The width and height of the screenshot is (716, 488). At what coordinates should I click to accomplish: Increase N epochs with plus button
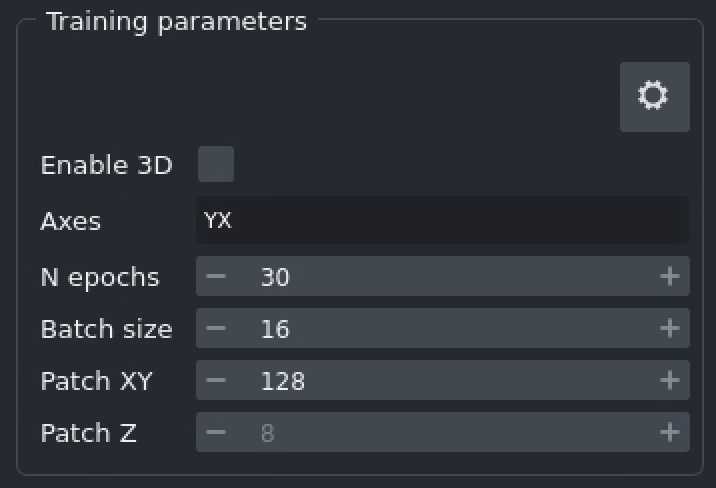(x=670, y=277)
